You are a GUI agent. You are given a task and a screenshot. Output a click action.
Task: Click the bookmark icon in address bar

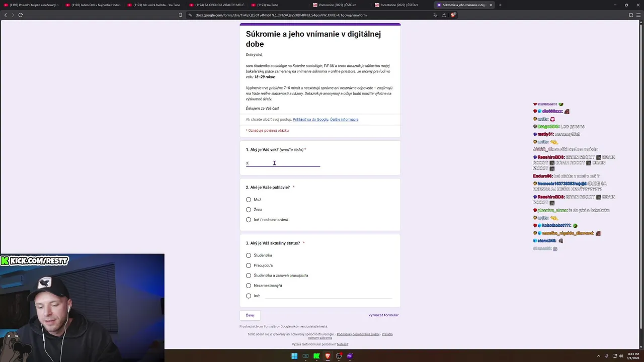pyautogui.click(x=180, y=15)
